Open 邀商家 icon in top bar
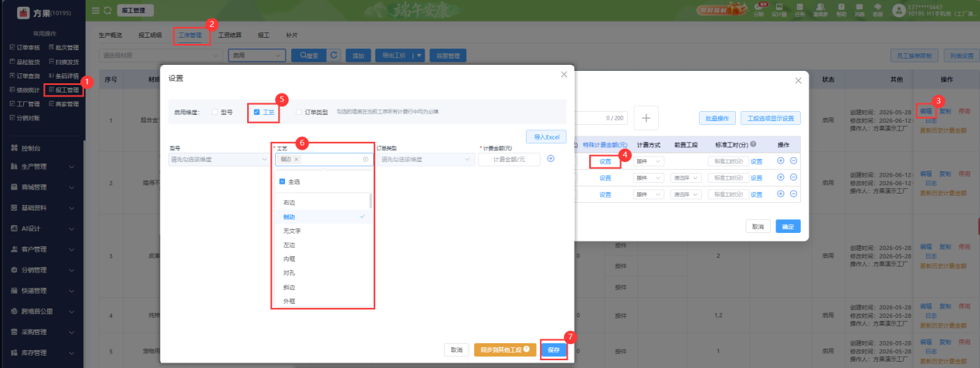The image size is (980, 368). tap(821, 10)
